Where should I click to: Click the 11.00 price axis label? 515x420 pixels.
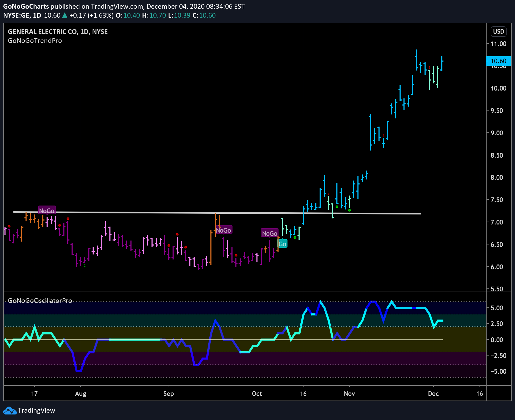click(498, 44)
